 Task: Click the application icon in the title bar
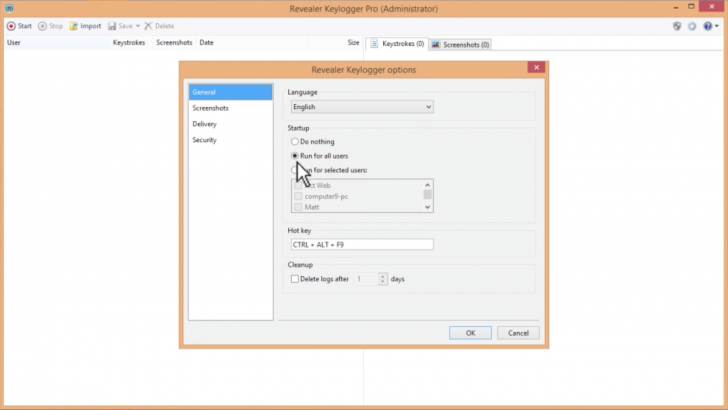pos(9,8)
